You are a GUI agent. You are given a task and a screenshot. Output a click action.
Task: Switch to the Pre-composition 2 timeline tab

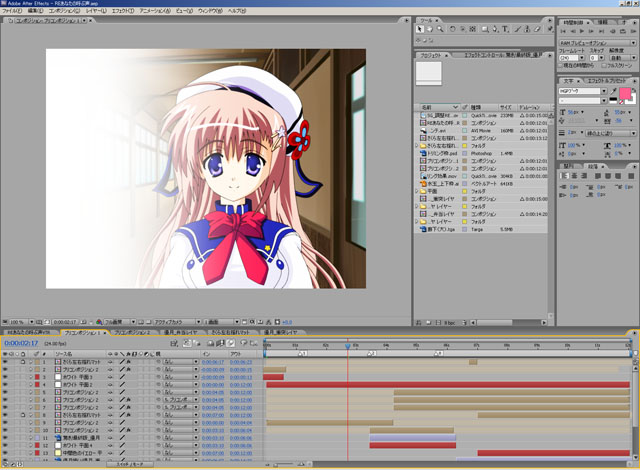pyautogui.click(x=132, y=333)
